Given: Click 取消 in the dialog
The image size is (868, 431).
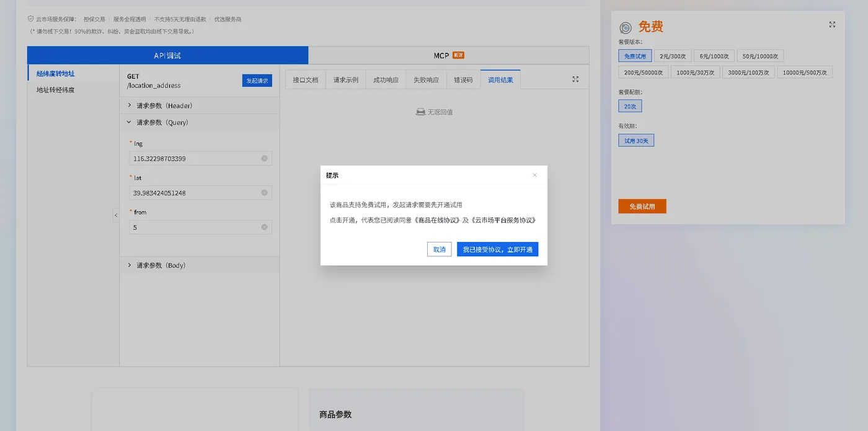Looking at the screenshot, I should coord(439,249).
